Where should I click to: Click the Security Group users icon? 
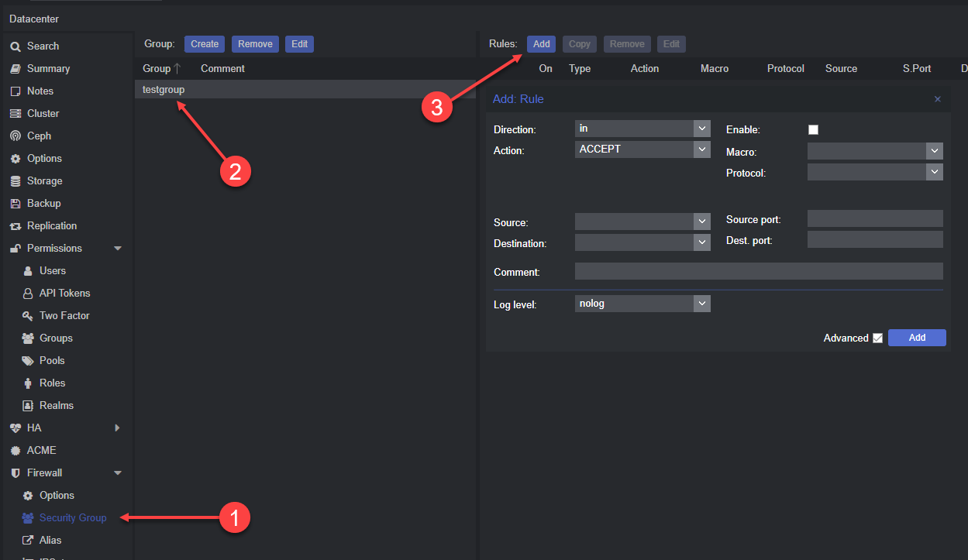[x=28, y=518]
